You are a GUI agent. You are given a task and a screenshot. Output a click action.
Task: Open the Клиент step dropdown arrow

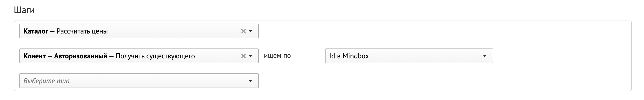pyautogui.click(x=250, y=56)
